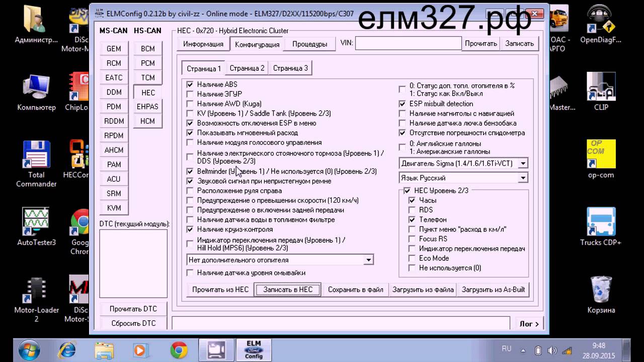The width and height of the screenshot is (644, 362).
Task: Enable Focus RS checkbox
Action: (412, 239)
